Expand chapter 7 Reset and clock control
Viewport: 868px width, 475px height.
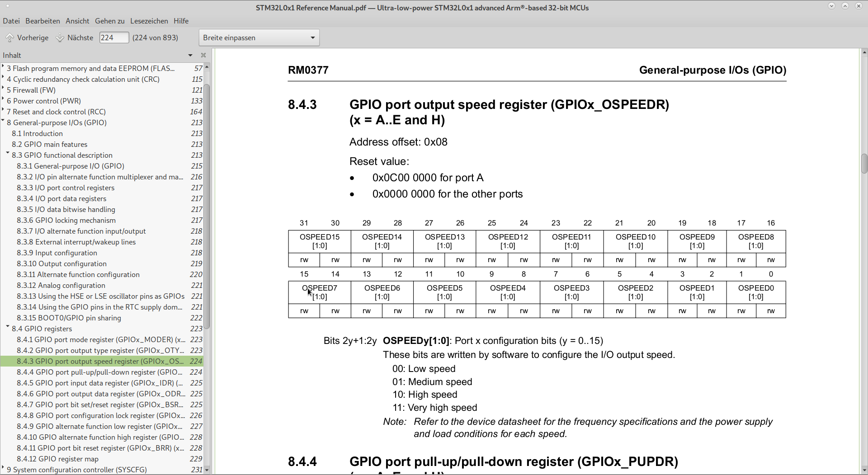(3, 109)
